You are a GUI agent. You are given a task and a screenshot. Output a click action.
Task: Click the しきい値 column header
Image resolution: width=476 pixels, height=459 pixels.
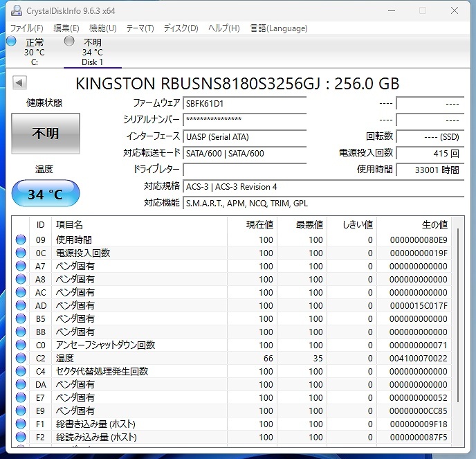tap(352, 225)
